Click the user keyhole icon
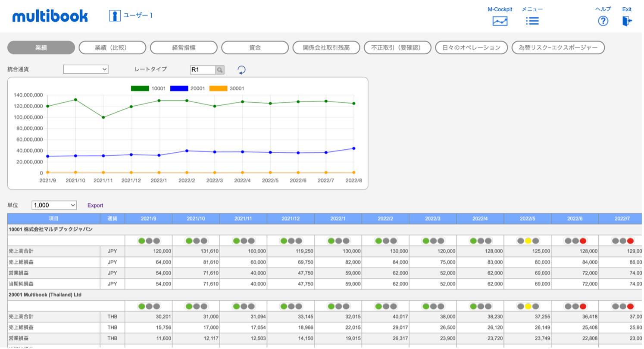644x349 pixels. (115, 16)
